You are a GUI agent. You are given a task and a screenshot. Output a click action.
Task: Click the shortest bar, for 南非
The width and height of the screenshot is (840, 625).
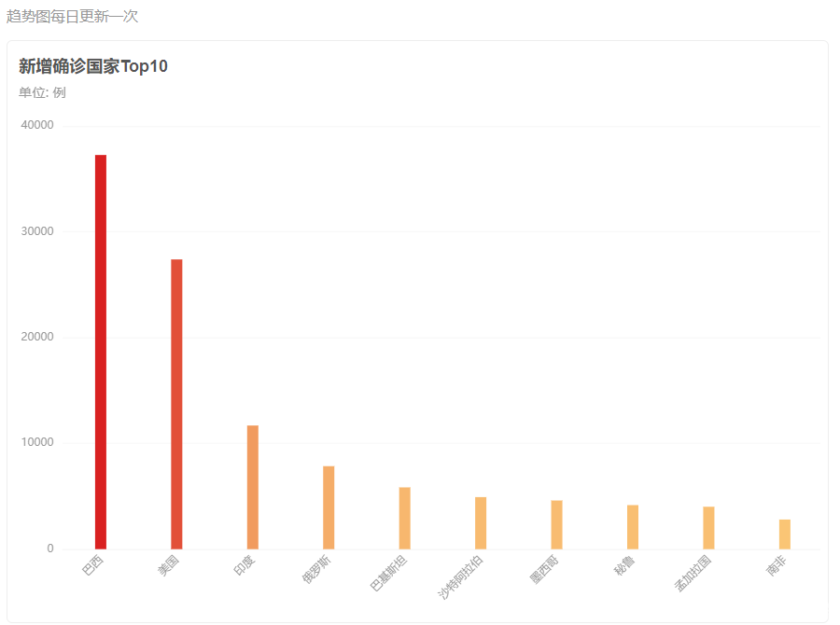[x=785, y=534]
